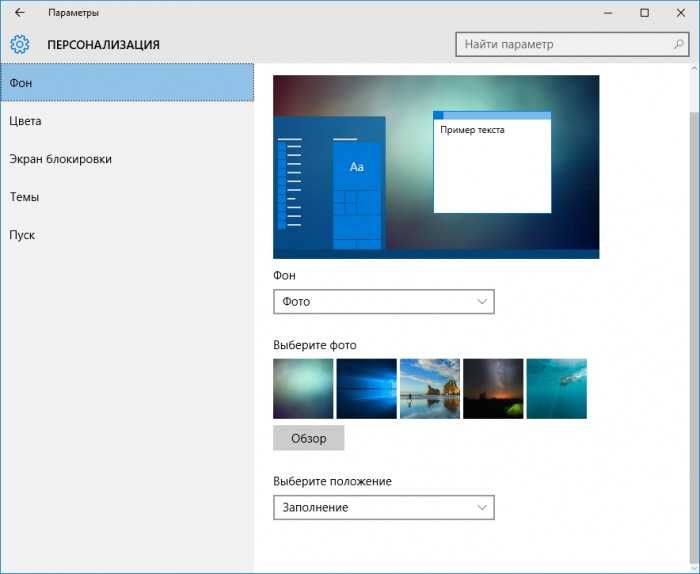Click the settings gear icon
Image resolution: width=700 pixels, height=574 pixels.
[20, 44]
